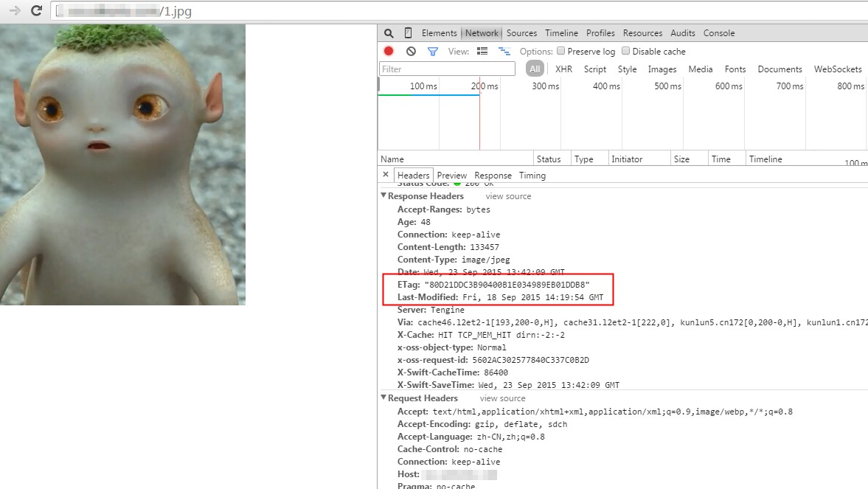Screen dimensions: 868x489
Task: Toggle the network filter funnel icon
Action: [x=433, y=52]
